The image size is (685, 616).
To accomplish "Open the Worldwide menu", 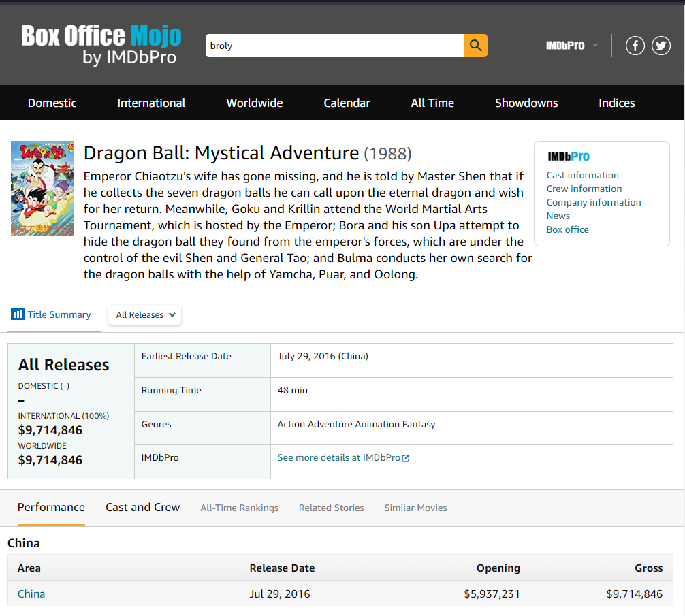I will (x=254, y=103).
